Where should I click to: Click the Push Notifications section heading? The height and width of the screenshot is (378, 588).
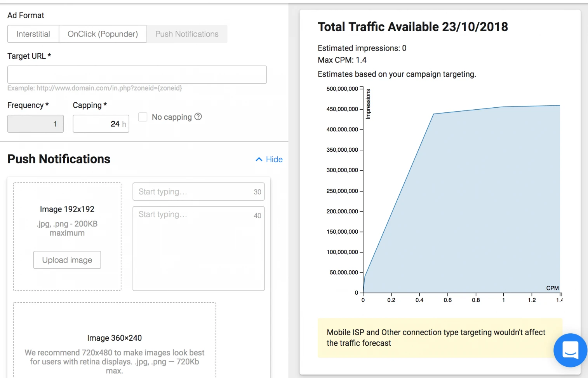[x=59, y=159]
